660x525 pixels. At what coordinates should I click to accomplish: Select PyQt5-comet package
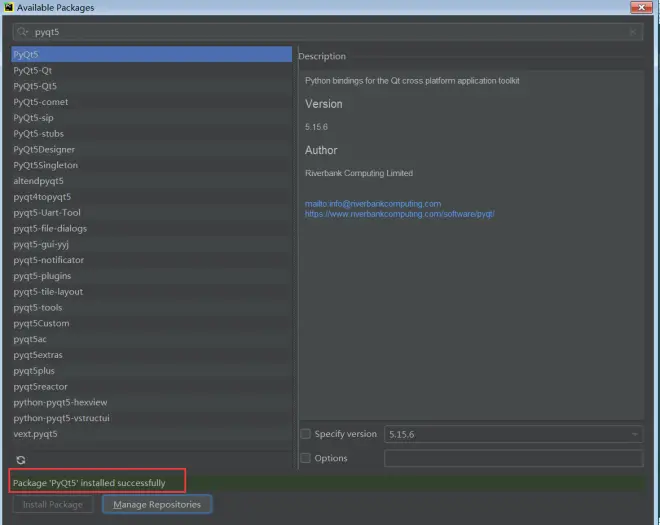[152, 102]
